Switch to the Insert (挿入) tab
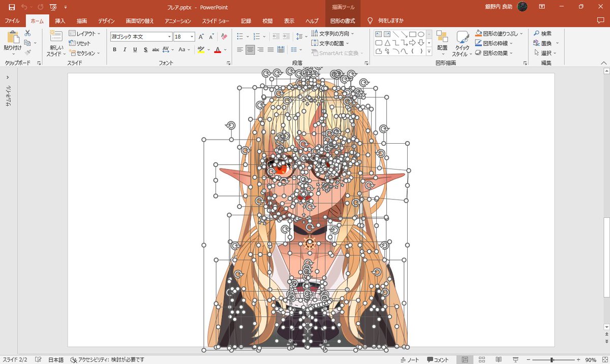The height and width of the screenshot is (364, 610). click(x=60, y=21)
